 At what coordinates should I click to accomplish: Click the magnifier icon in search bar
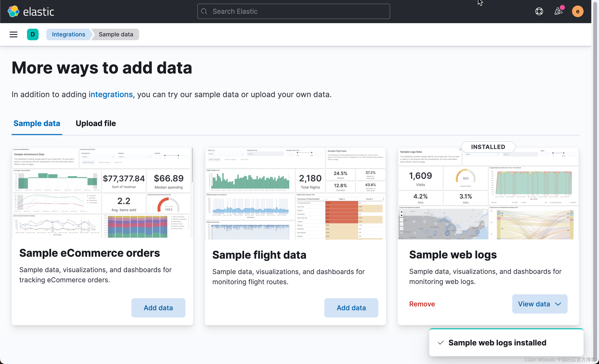204,11
